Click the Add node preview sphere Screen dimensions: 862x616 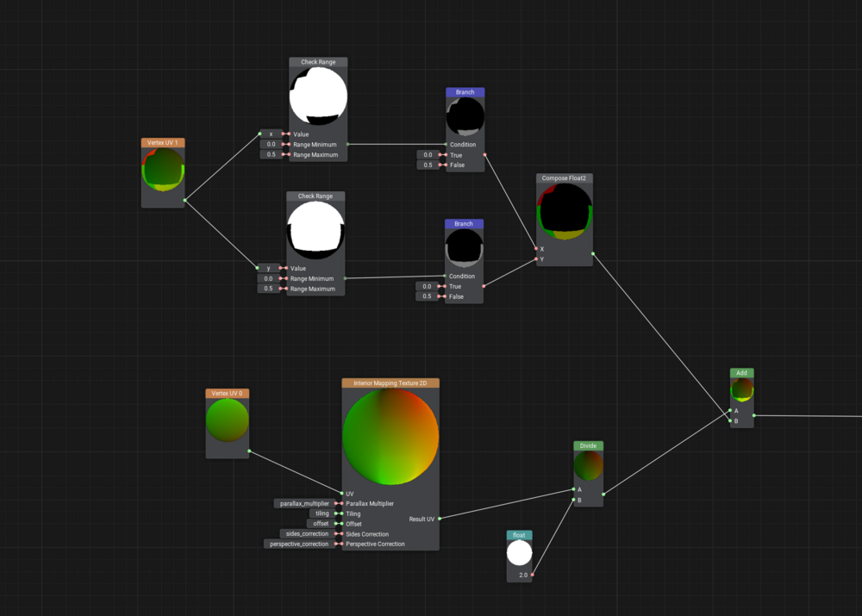coord(741,392)
